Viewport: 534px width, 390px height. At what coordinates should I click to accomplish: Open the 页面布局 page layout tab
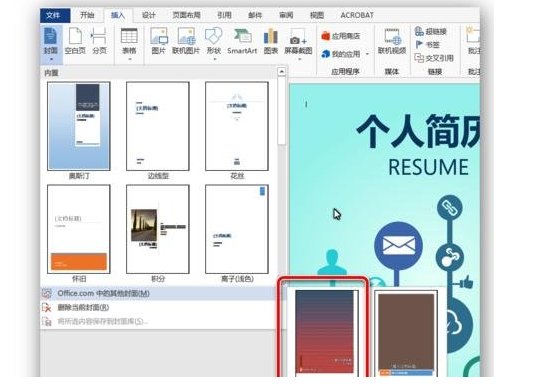186,15
